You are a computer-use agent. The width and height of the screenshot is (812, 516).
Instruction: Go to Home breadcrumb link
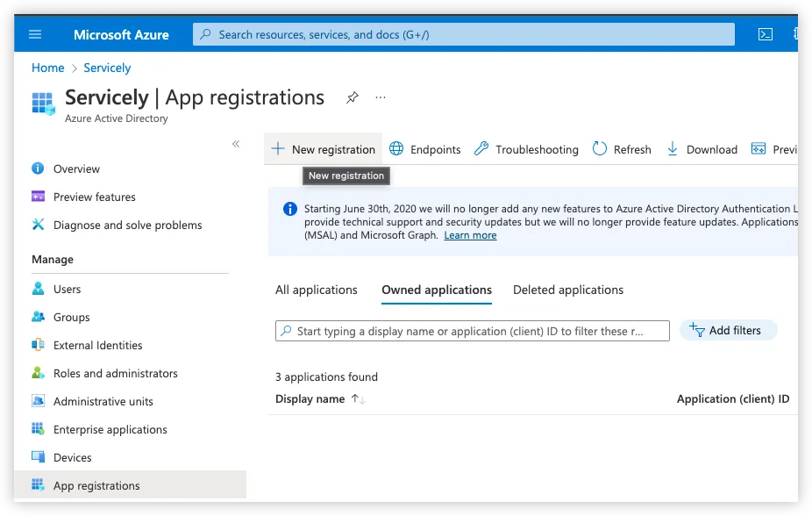[47, 68]
